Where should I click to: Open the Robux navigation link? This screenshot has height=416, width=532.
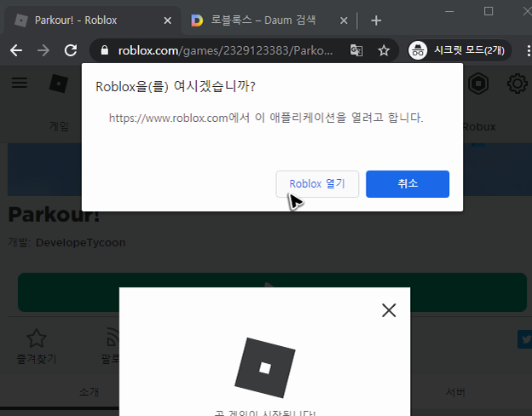click(479, 126)
